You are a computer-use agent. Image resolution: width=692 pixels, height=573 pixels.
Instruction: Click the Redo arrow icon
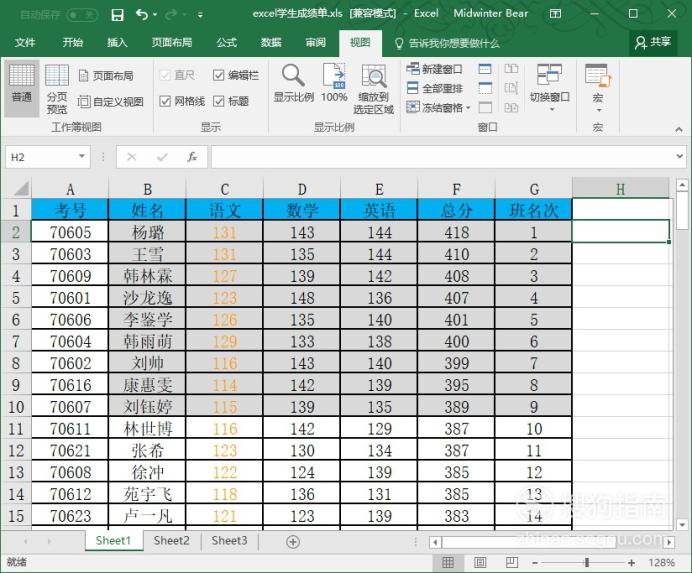point(170,15)
